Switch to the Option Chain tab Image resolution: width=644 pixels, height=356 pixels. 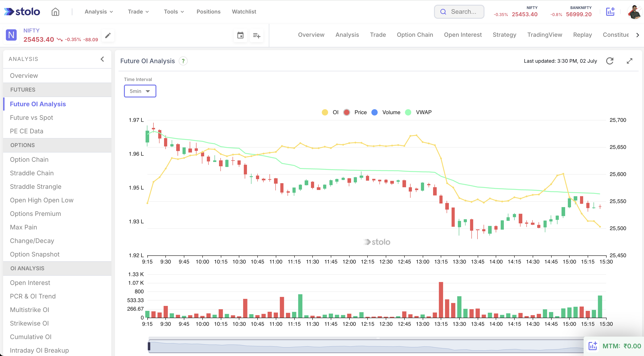coord(415,35)
